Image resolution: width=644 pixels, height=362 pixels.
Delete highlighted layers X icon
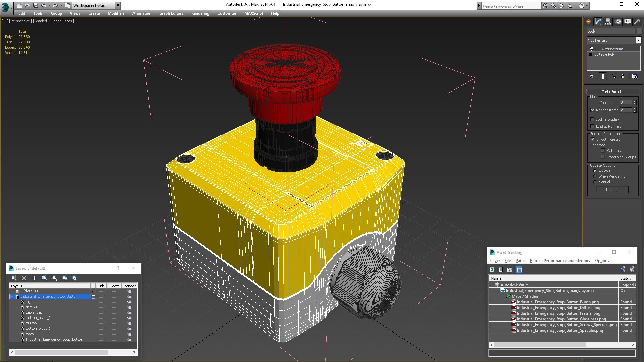pos(24,278)
